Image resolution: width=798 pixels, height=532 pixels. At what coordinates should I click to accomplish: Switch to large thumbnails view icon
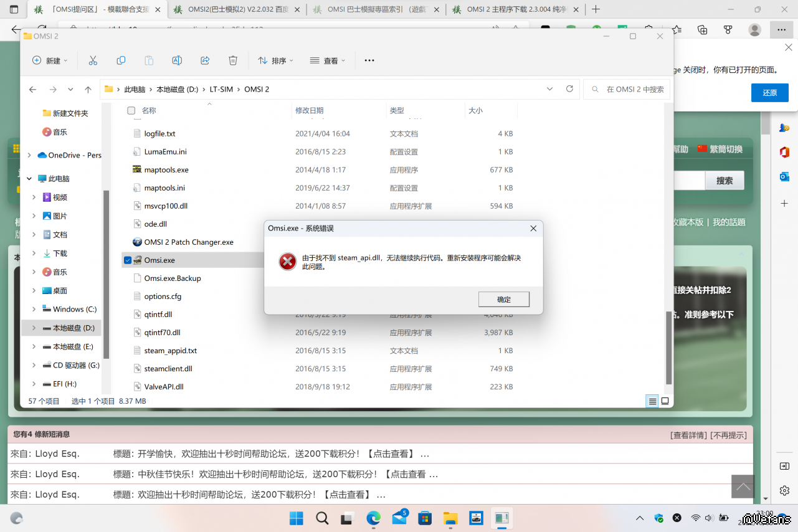click(x=665, y=401)
